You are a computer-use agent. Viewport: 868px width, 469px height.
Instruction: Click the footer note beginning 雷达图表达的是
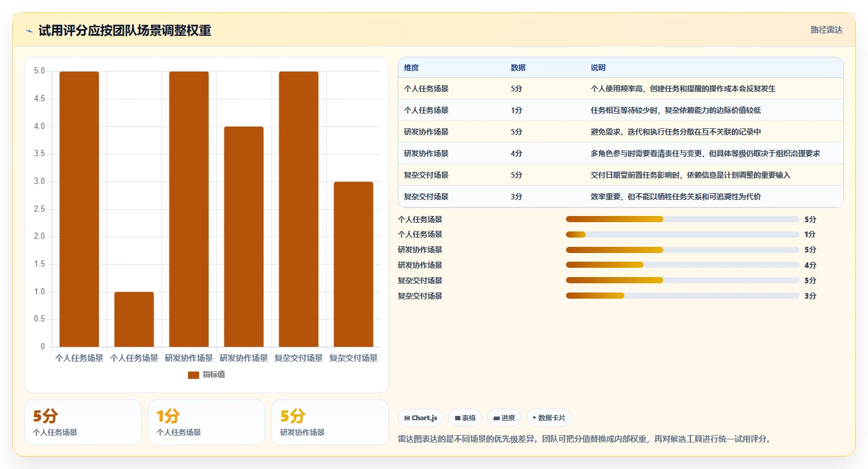(585, 439)
